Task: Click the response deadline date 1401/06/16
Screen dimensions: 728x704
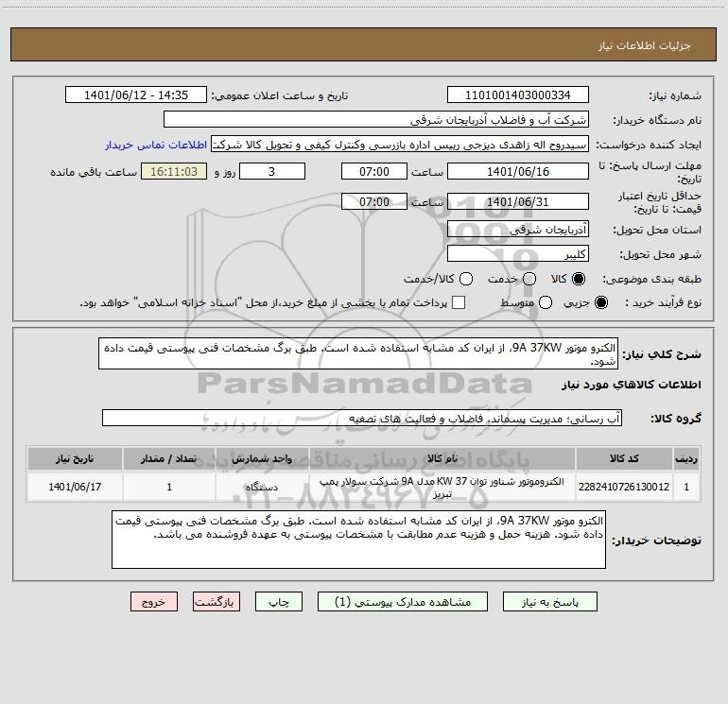Action: tap(518, 171)
